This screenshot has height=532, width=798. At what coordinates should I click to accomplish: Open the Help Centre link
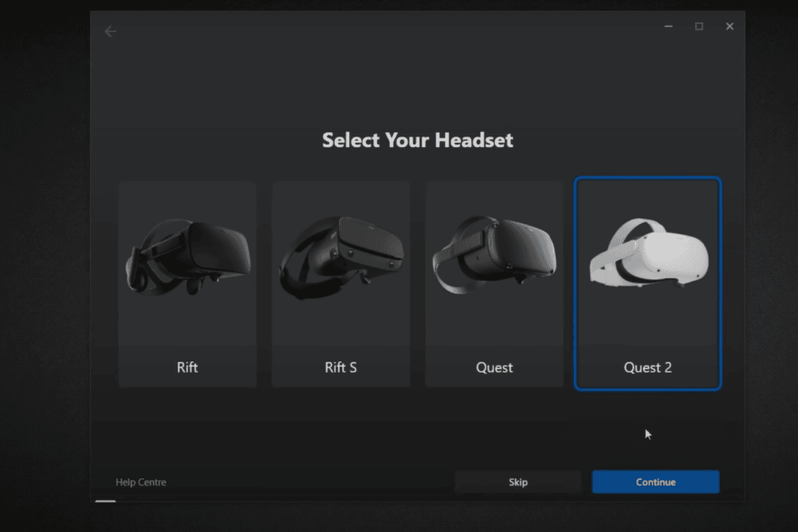[x=141, y=482]
